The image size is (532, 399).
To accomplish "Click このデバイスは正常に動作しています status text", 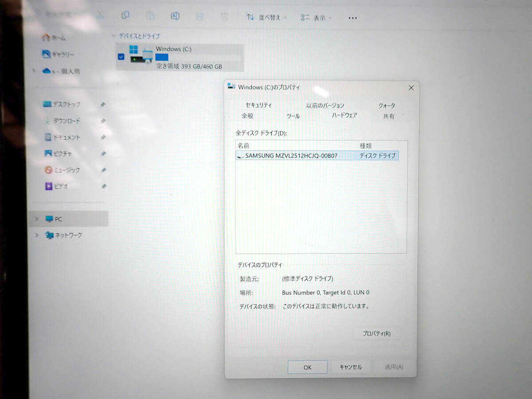I will [x=326, y=306].
